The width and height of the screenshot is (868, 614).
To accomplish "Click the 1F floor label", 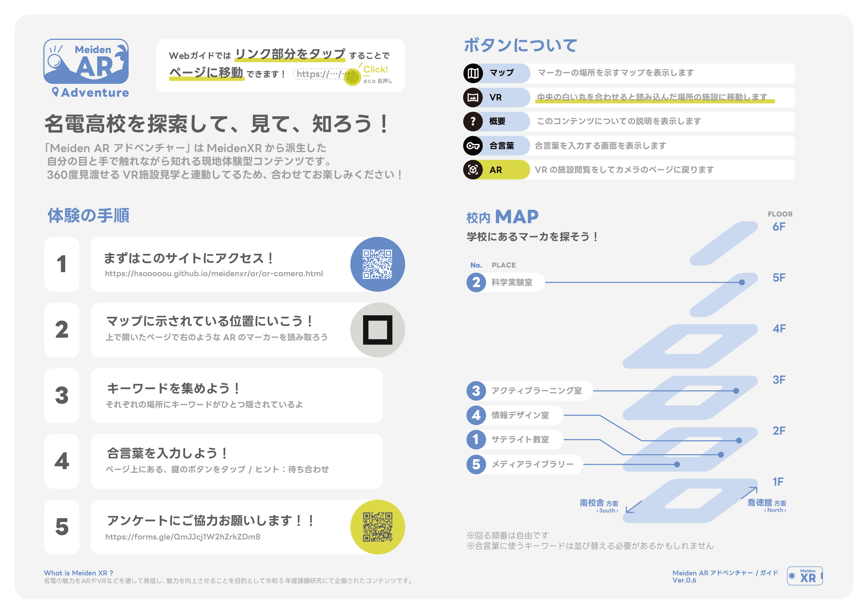I will coord(778,482).
